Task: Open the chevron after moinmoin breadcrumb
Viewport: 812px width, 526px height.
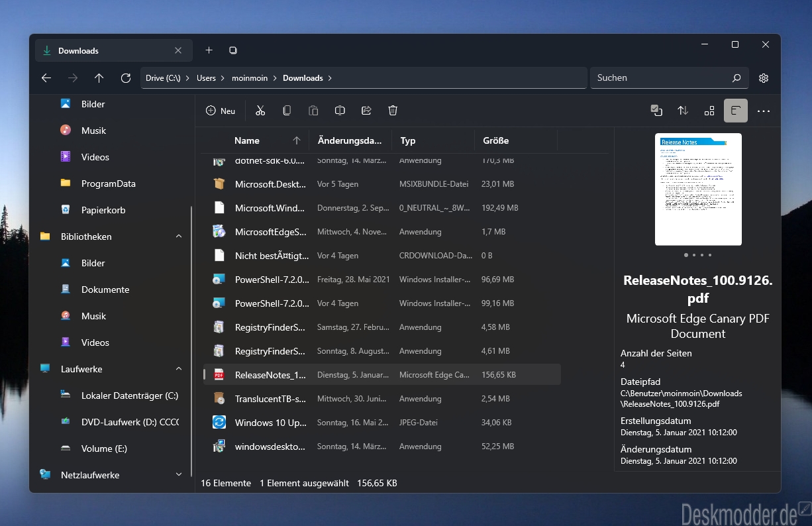Action: point(275,78)
